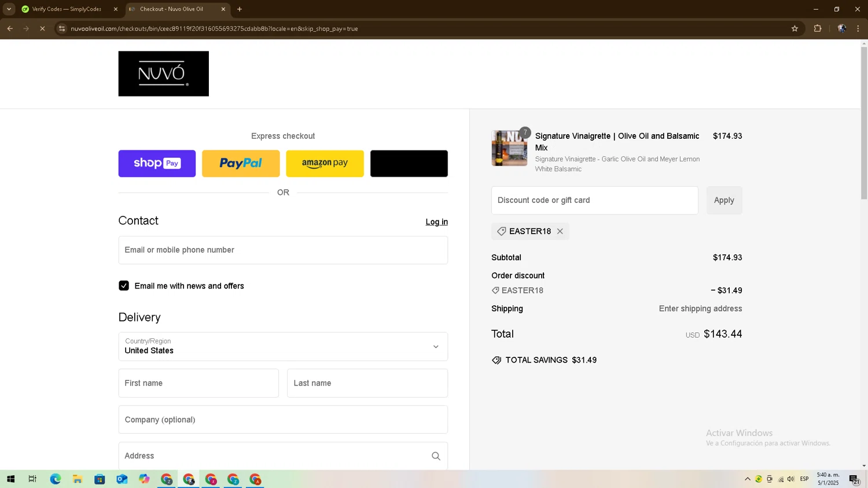Remove the EASTER18 discount code
This screenshot has height=488, width=868.
(560, 231)
